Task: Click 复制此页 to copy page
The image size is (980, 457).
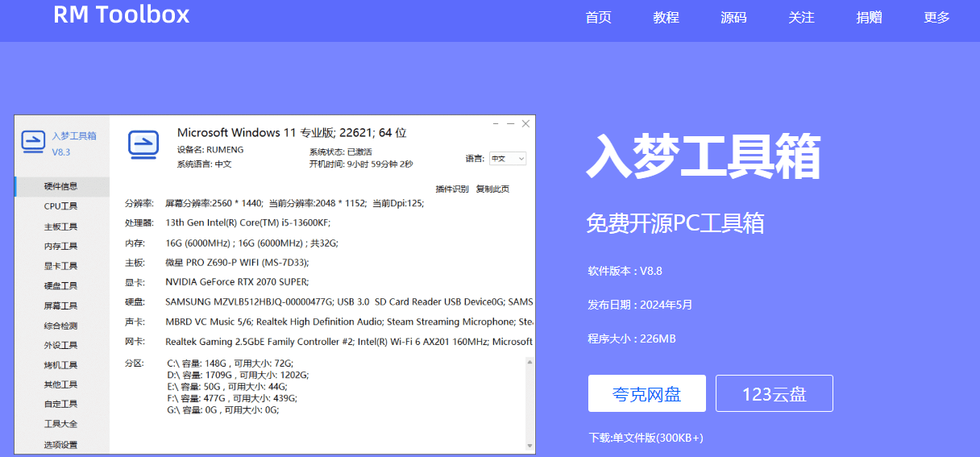Action: tap(492, 189)
